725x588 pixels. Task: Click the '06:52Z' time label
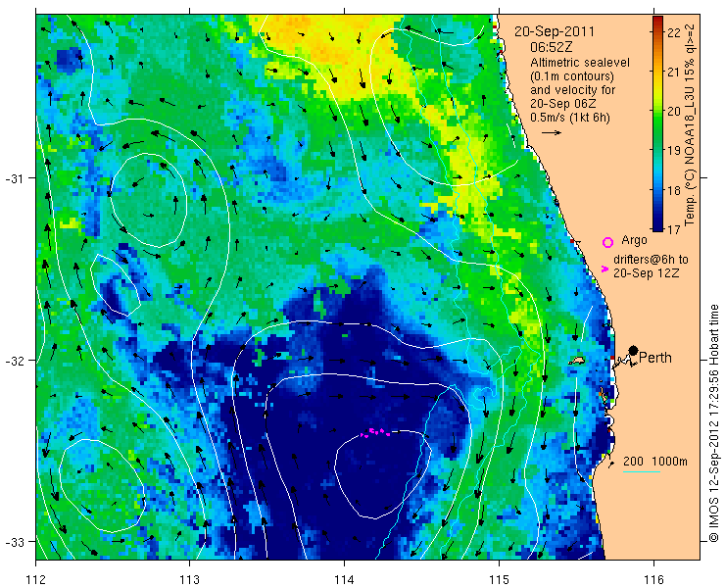[x=552, y=47]
